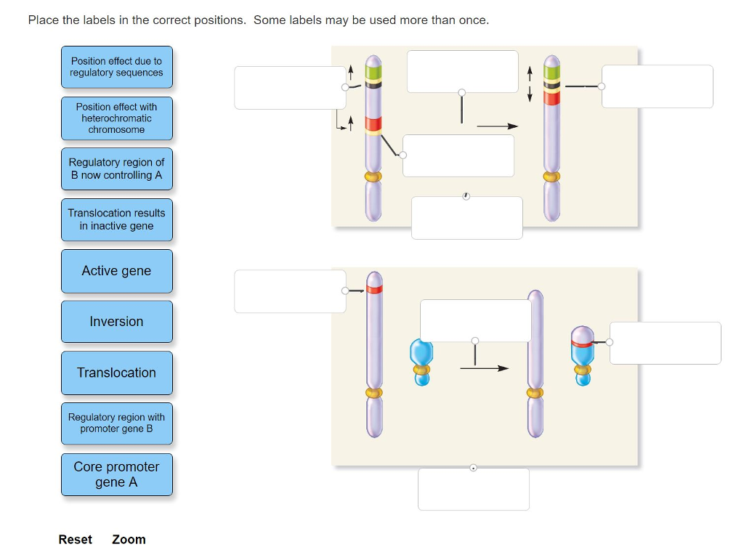Screen dimensions: 744x560
Task: Click the answer box below the top diagram
Action: pyautogui.click(x=466, y=217)
